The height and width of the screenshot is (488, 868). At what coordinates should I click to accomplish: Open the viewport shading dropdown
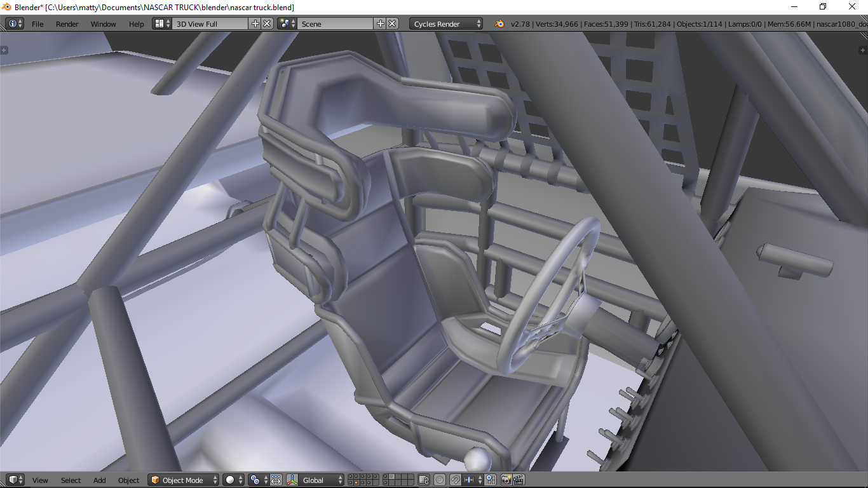[234, 480]
